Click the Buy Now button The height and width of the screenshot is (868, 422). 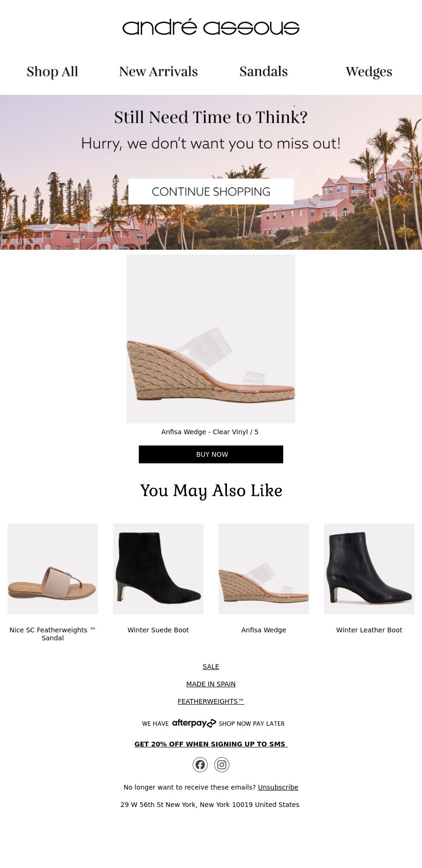coord(211,454)
